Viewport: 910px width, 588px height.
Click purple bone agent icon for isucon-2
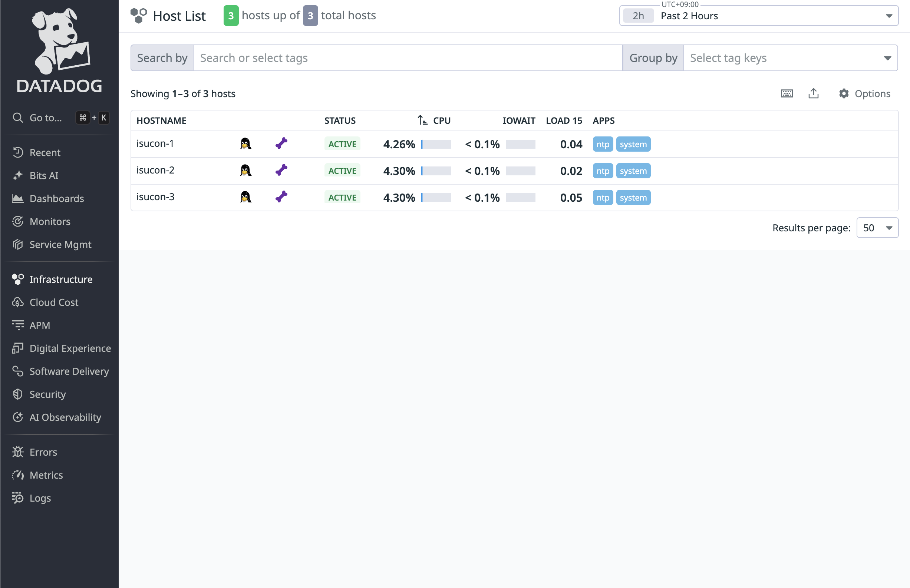tap(281, 170)
